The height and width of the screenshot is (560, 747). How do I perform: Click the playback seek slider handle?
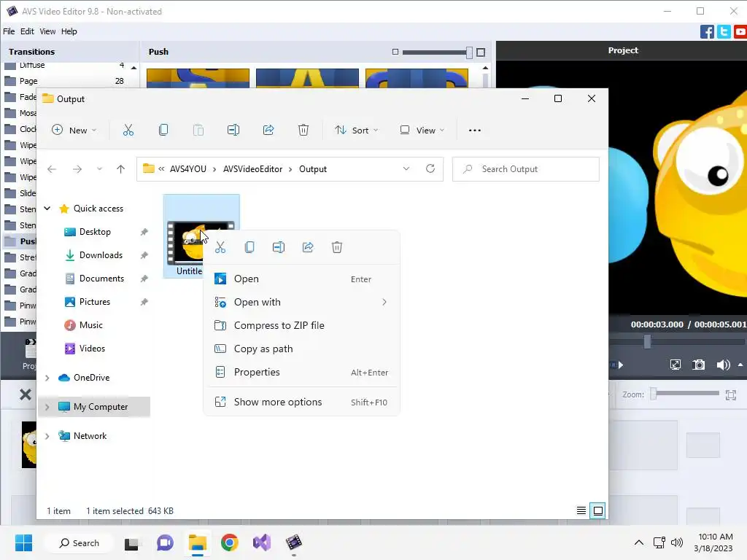[x=647, y=341]
